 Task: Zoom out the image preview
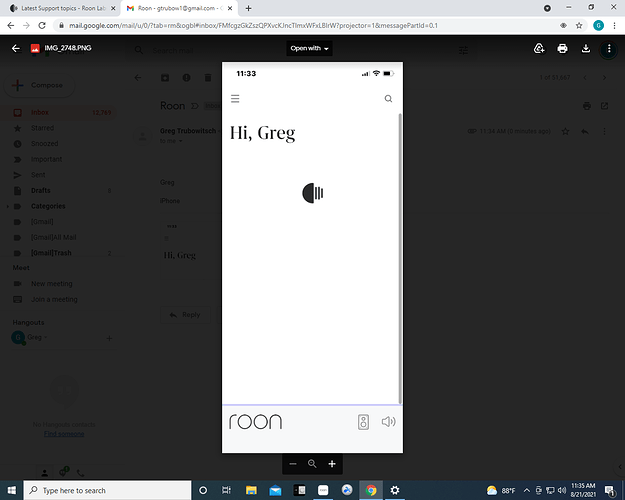click(293, 464)
